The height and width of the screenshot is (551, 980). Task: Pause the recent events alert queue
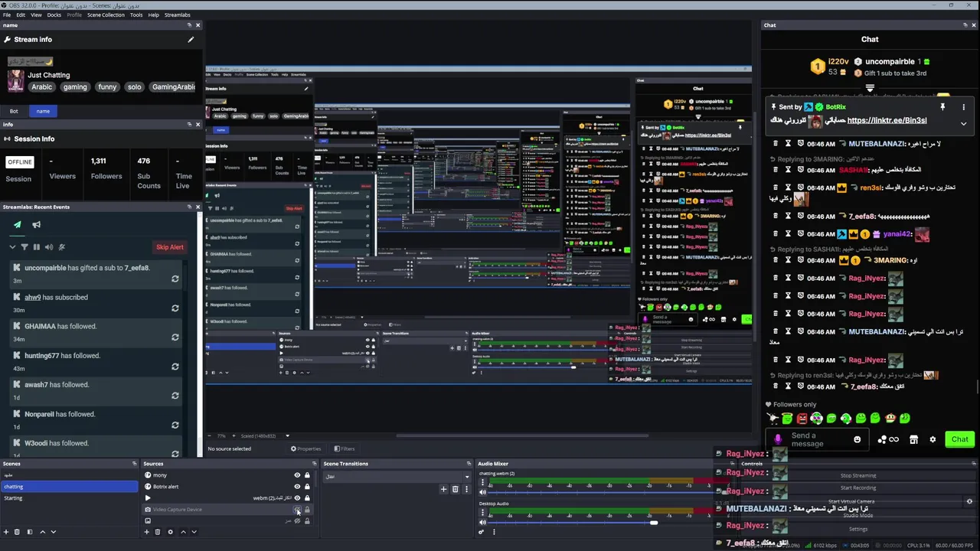[x=36, y=247]
